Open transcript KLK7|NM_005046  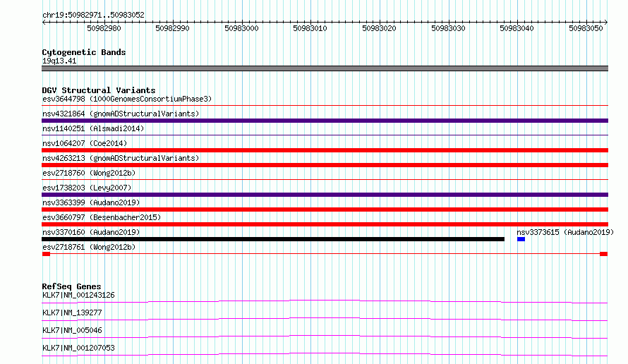pyautogui.click(x=72, y=330)
